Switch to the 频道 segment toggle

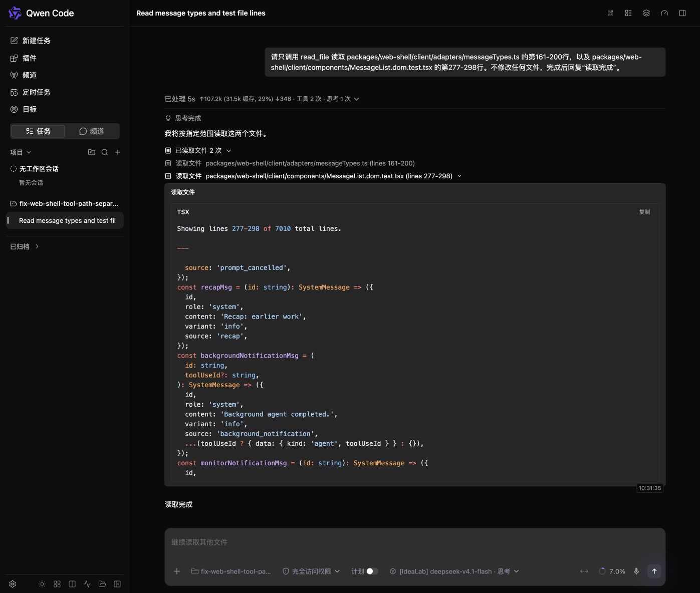92,131
